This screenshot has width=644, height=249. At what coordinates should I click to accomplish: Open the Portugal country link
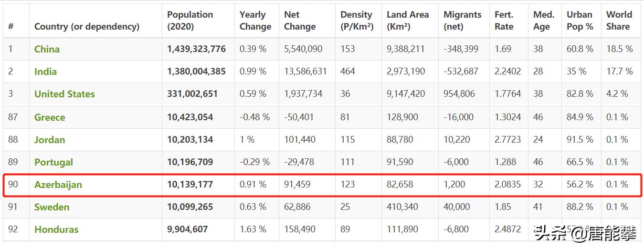[53, 162]
